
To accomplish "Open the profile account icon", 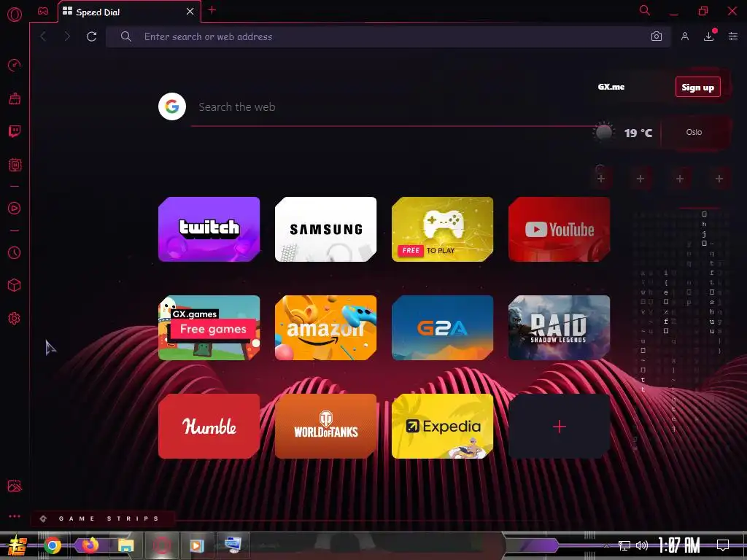I will coord(684,36).
